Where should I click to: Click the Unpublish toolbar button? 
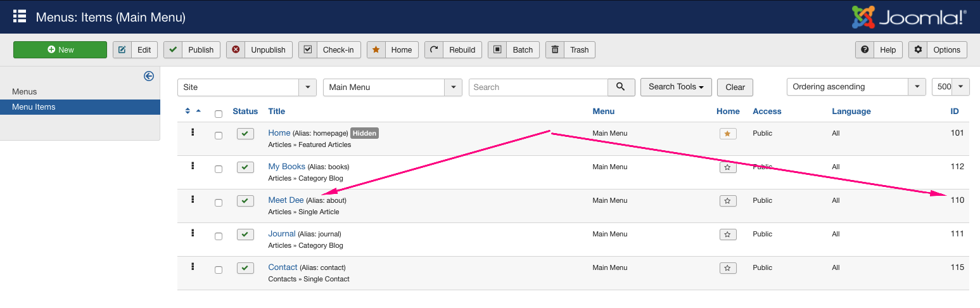[259, 50]
